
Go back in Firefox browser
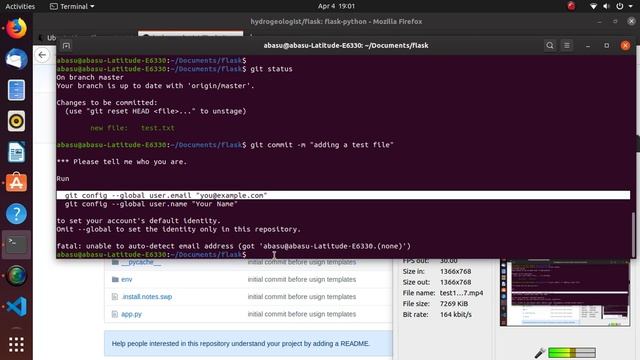click(x=42, y=55)
